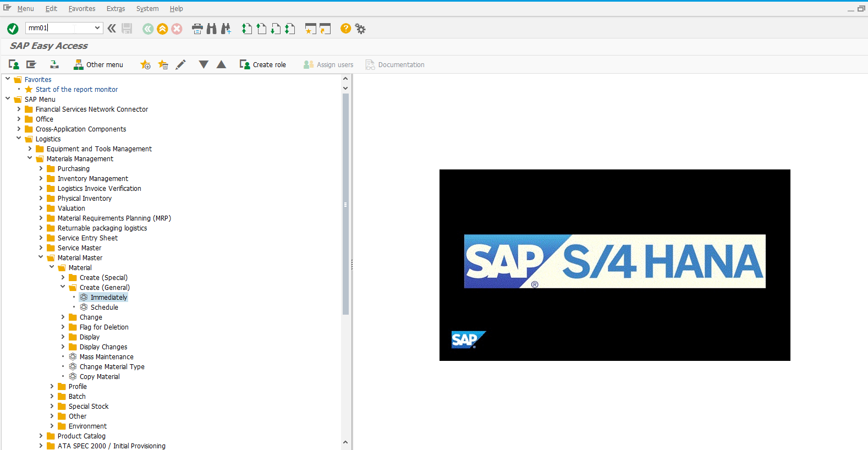Click the Next Page icon
The width and height of the screenshot is (868, 450).
[x=276, y=29]
